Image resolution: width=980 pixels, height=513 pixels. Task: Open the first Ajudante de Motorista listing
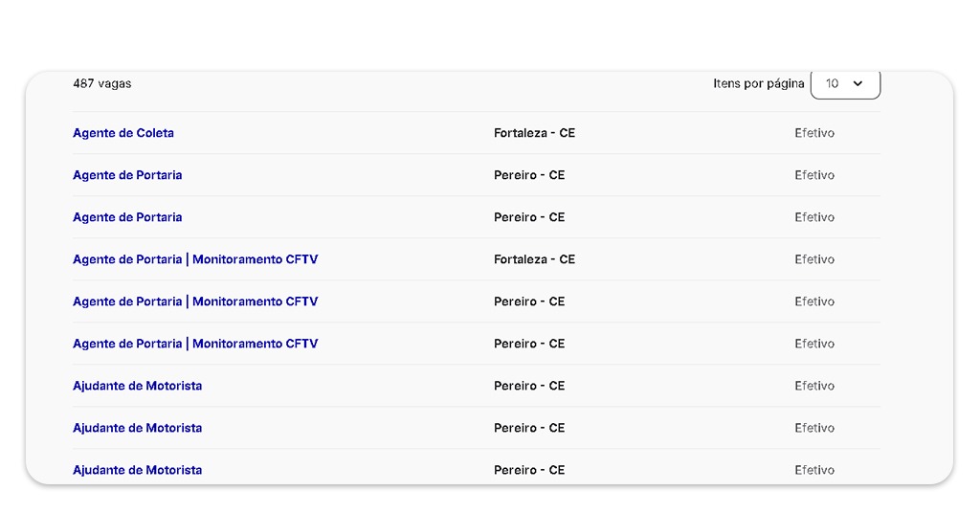point(138,386)
